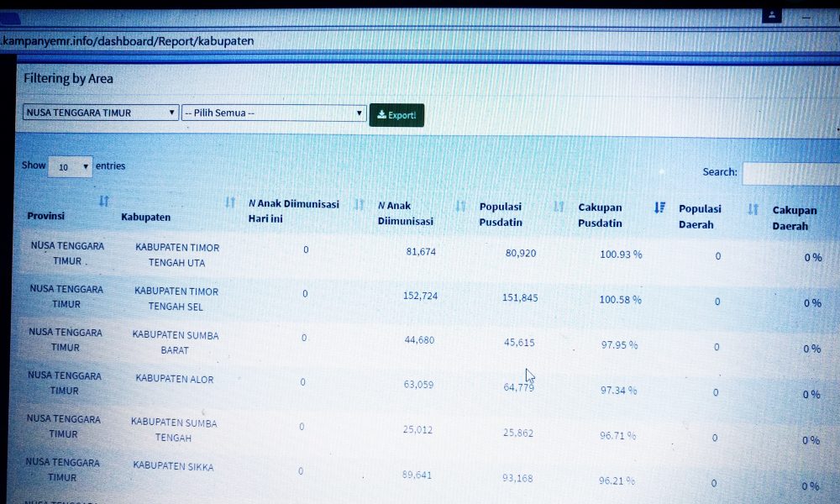
Task: Click the user profile icon in title bar
Action: (x=772, y=15)
